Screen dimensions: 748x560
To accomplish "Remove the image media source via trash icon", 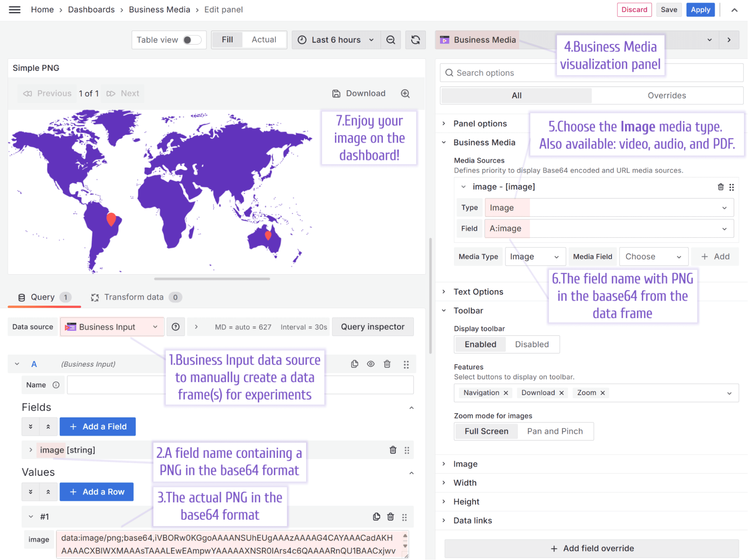I will [721, 187].
